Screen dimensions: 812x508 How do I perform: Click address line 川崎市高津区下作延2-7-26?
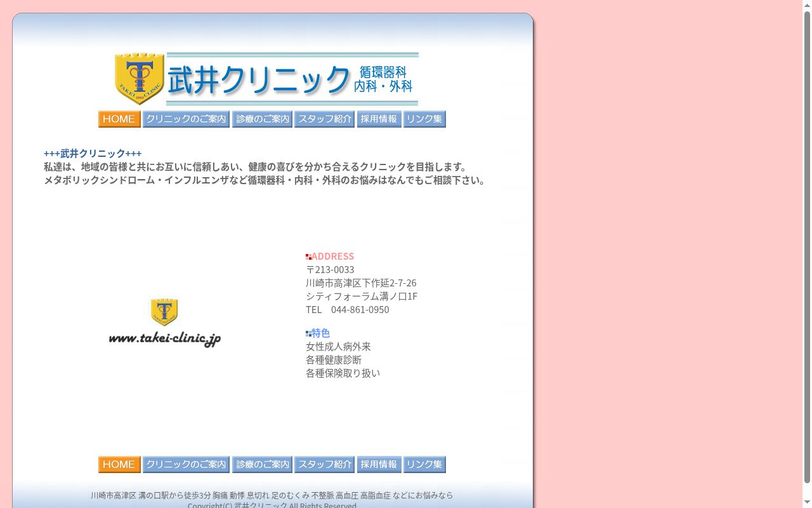point(361,283)
